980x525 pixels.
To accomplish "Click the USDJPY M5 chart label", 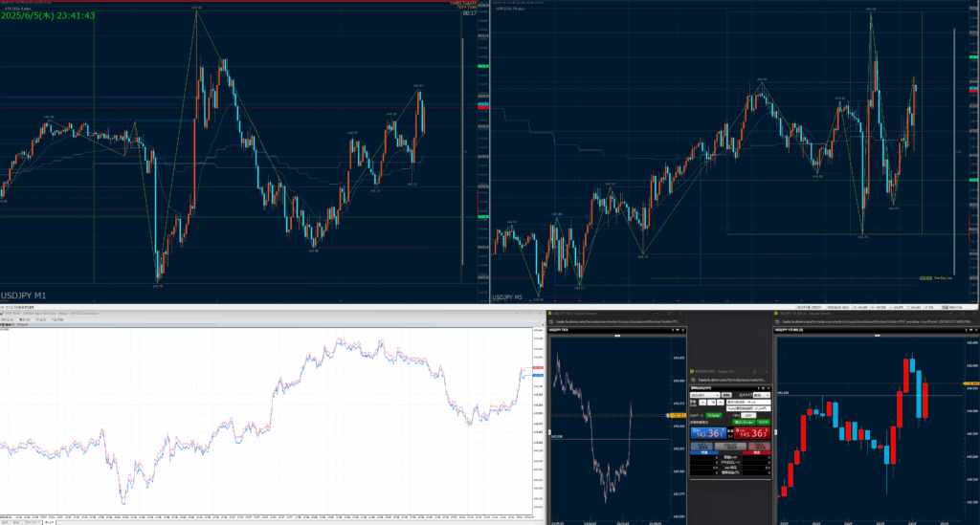I will pos(507,297).
